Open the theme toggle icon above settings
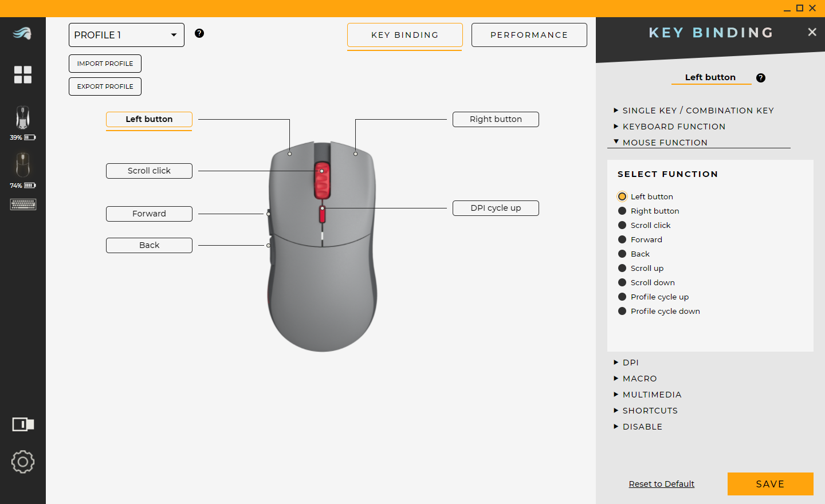Screen dimensions: 825x504 (23, 424)
